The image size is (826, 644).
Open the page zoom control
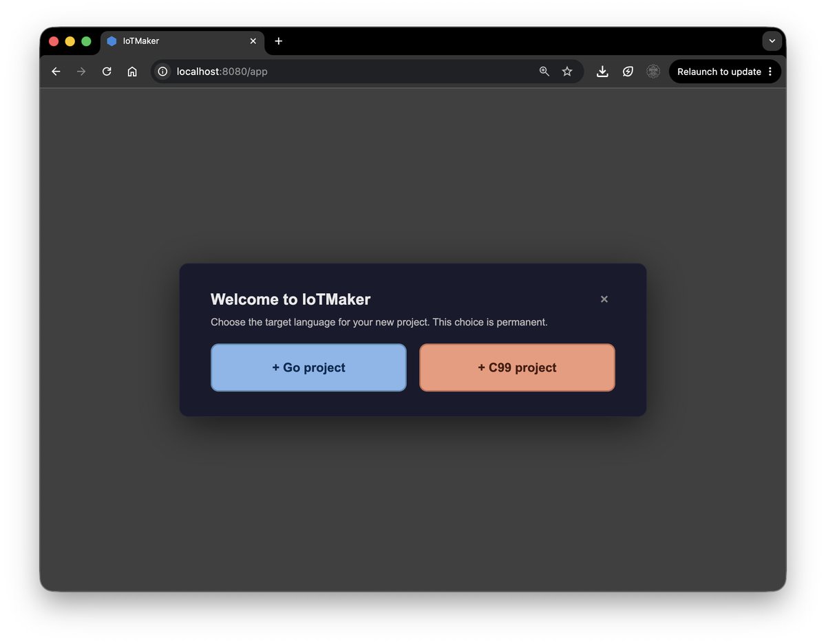coord(544,72)
